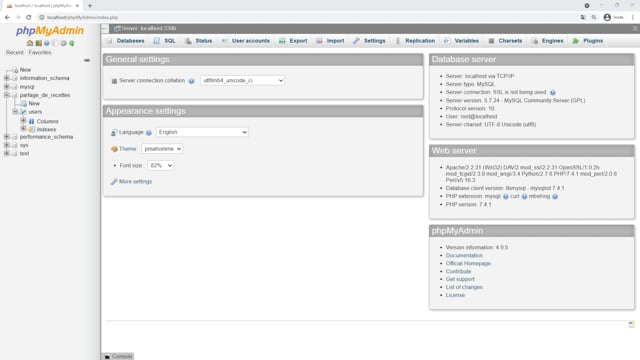Open the Status tab
Image resolution: width=640 pixels, height=360 pixels.
pos(198,41)
